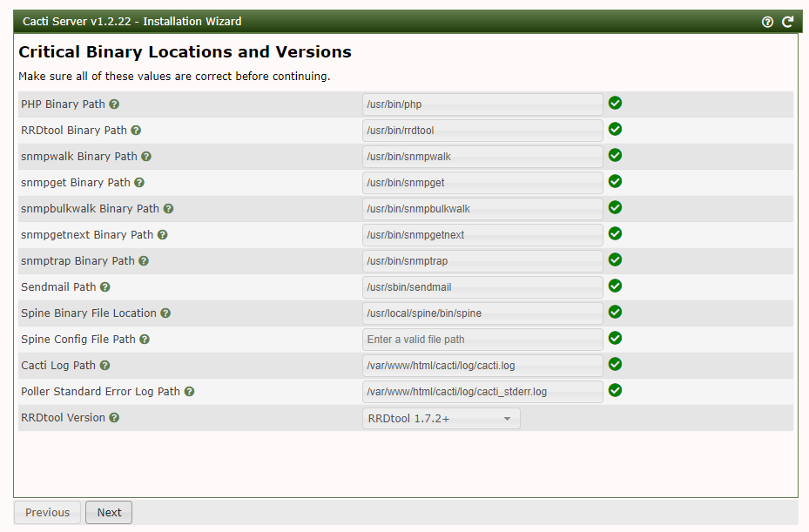This screenshot has height=532, width=809.
Task: Show help for snmptrap Binary Path
Action: pyautogui.click(x=144, y=261)
